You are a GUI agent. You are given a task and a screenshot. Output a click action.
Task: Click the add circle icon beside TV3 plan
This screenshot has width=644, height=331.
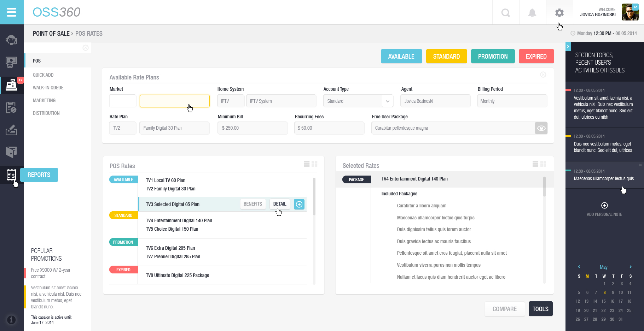tap(299, 204)
